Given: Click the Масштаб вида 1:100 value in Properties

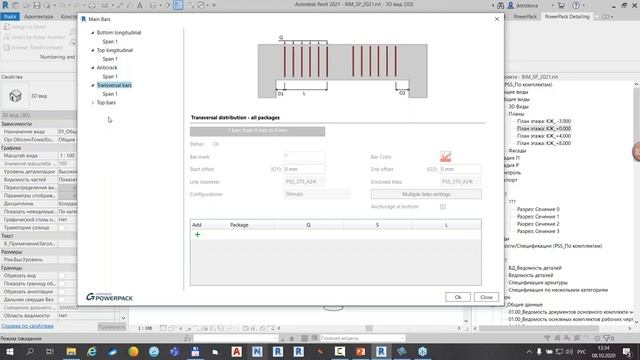Looking at the screenshot, I should tap(67, 156).
